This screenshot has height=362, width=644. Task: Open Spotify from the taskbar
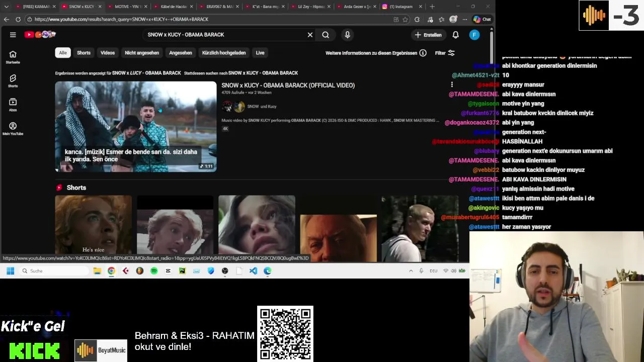pyautogui.click(x=154, y=271)
